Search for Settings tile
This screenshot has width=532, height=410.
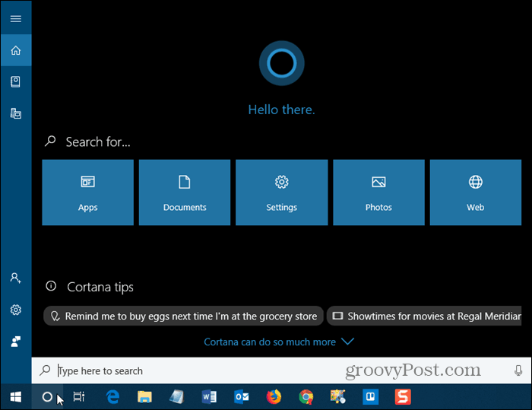282,192
